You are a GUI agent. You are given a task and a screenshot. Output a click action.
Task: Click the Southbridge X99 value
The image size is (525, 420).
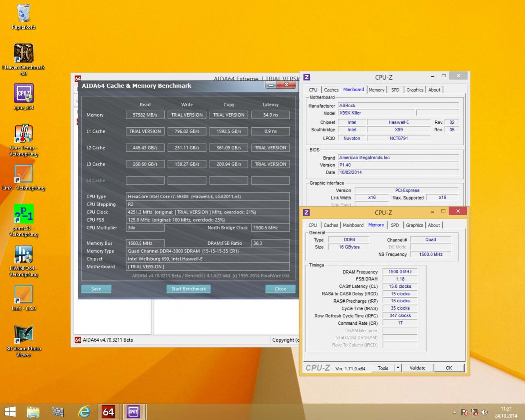pyautogui.click(x=399, y=130)
